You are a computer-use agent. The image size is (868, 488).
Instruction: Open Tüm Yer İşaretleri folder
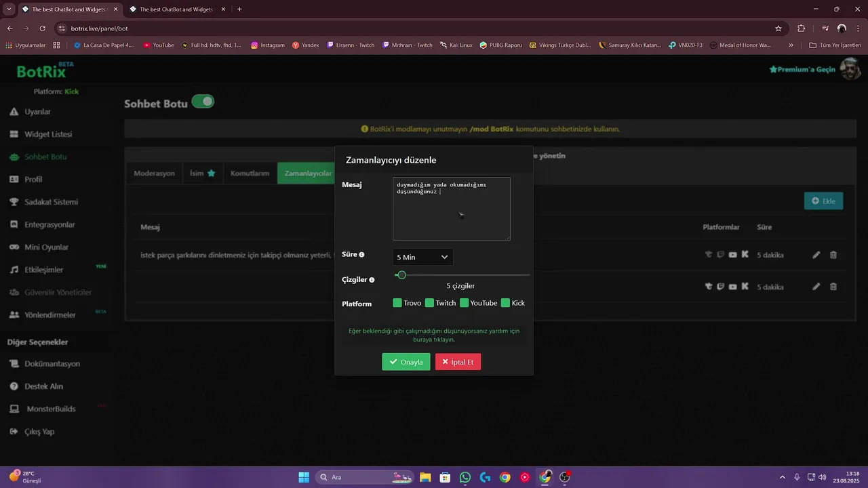[835, 45]
